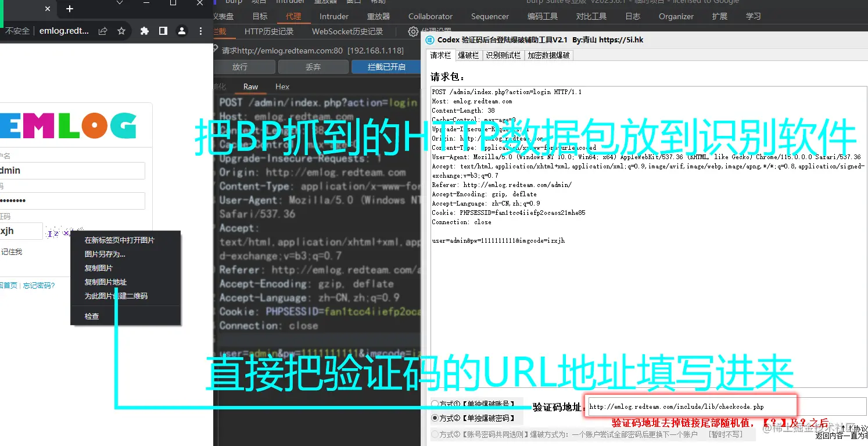This screenshot has width=868, height=446.
Task: Click the 不安全 site security indicator
Action: point(16,31)
